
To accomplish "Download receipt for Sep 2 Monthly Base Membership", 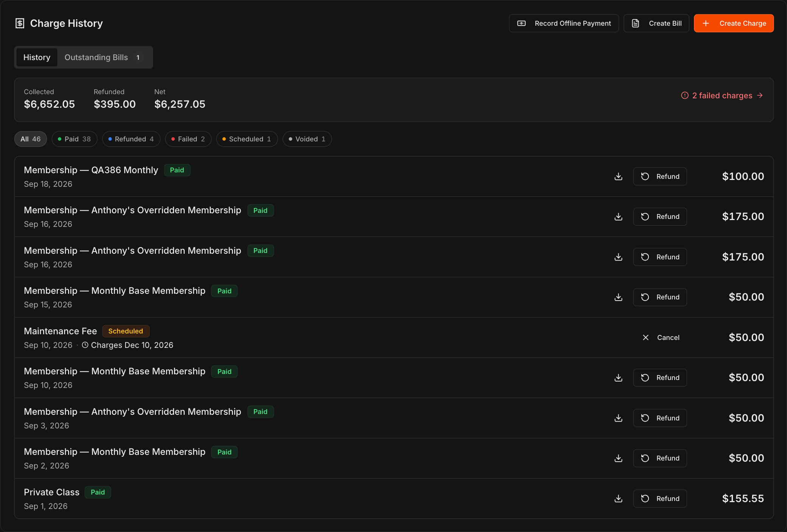I will click(618, 458).
